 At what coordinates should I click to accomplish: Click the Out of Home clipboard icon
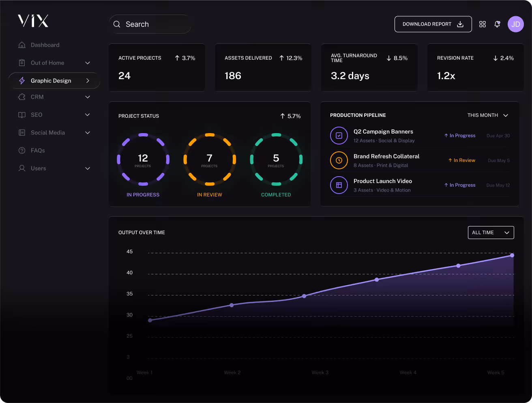(22, 63)
